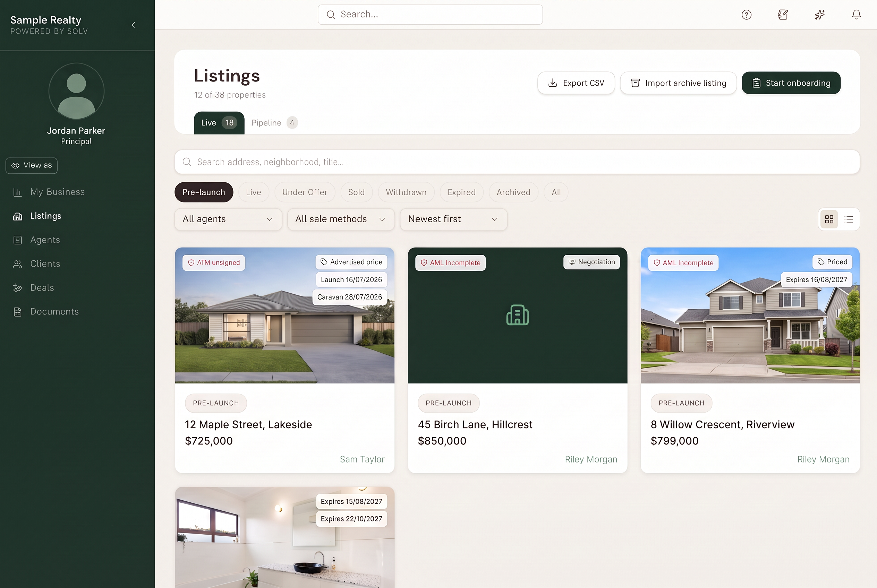The height and width of the screenshot is (588, 877).
Task: Select the Pre-launch filter chip
Action: tap(204, 192)
